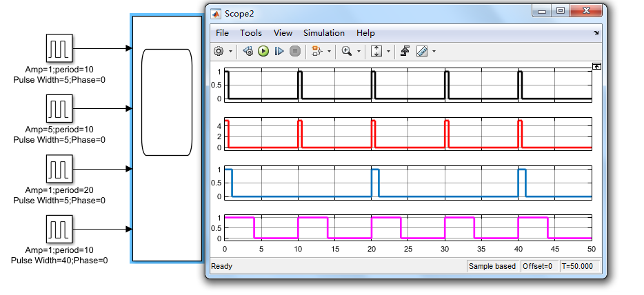Click the blue signal plot axes

click(407, 183)
